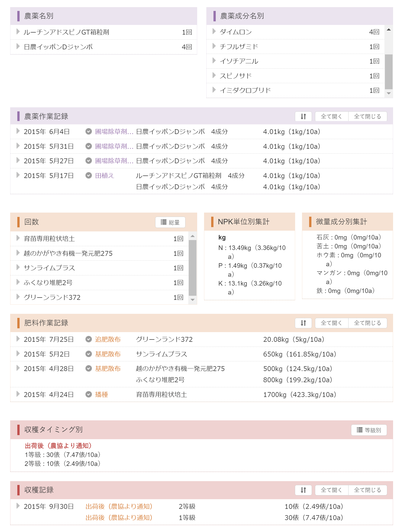403x532 pixels.
Task: Open the 播種 work link
Action: (x=102, y=395)
